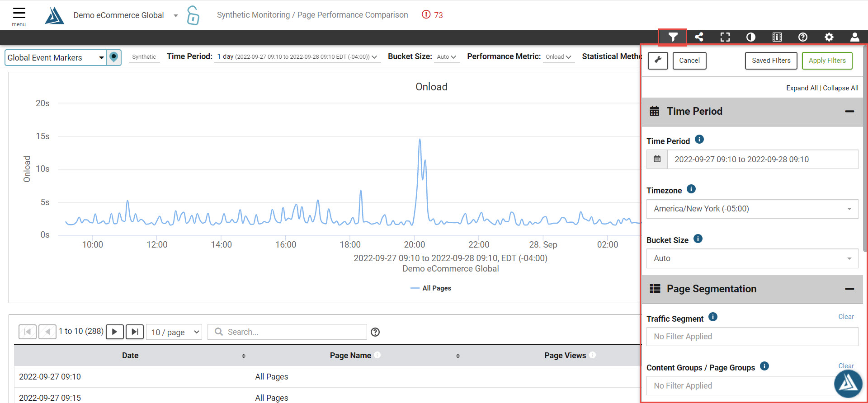Click the Blue Triangle logo in header
The image size is (868, 403).
tap(54, 15)
